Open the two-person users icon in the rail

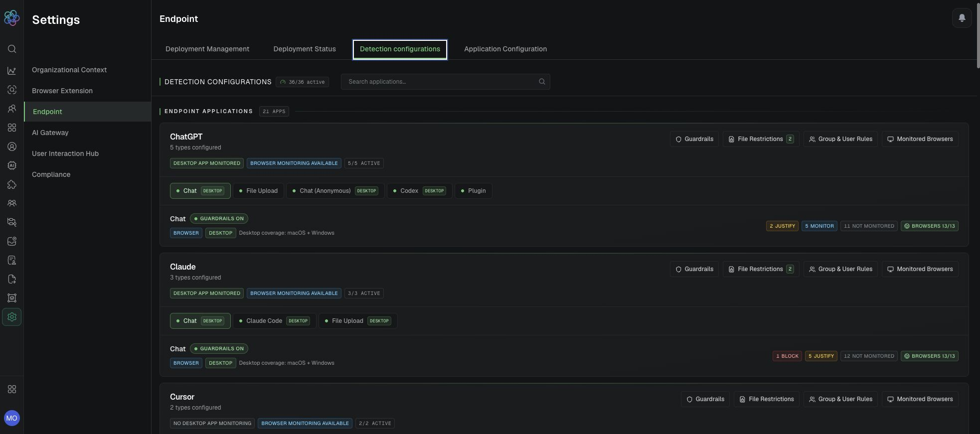point(12,109)
